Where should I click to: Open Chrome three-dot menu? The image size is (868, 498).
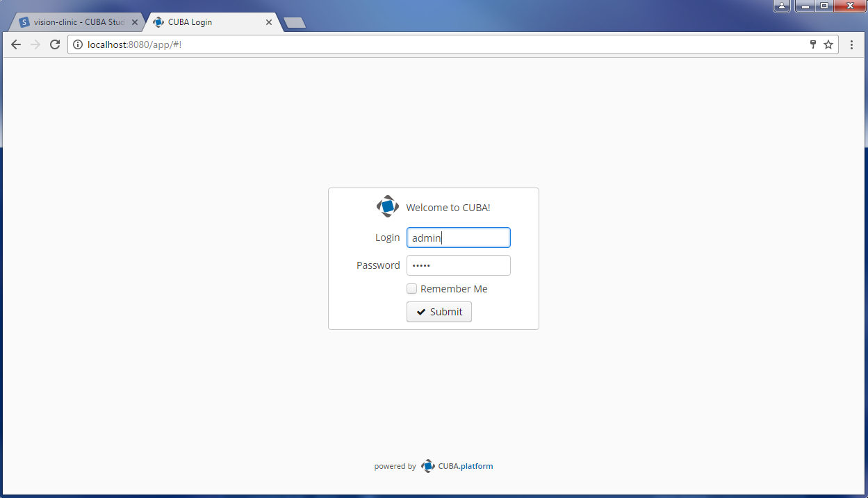point(852,44)
